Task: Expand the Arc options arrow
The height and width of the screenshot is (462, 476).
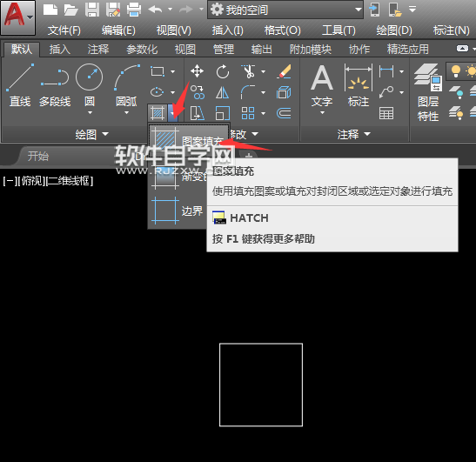Action: coord(126,113)
